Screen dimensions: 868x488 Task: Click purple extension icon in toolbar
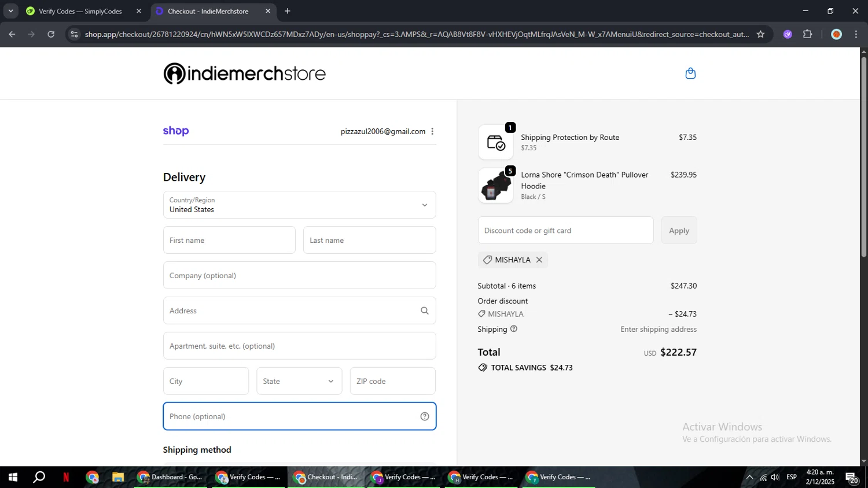[x=788, y=34]
